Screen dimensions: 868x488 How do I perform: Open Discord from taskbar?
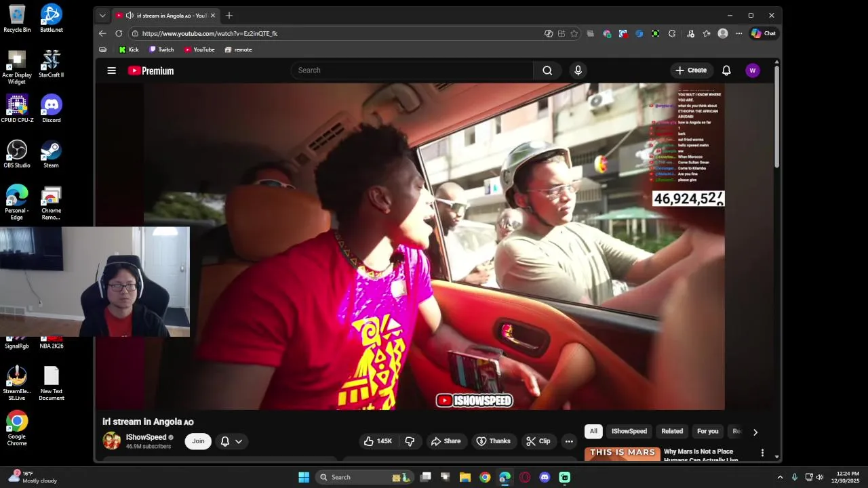tap(545, 477)
